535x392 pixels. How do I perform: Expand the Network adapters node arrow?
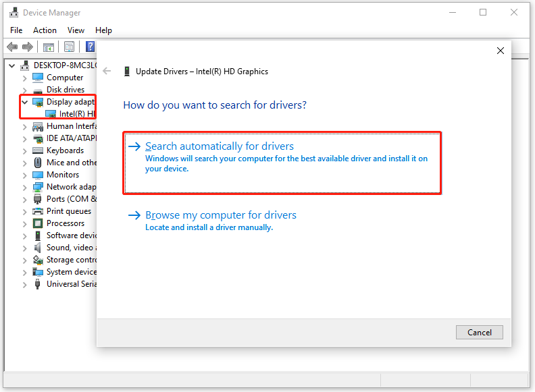point(24,188)
